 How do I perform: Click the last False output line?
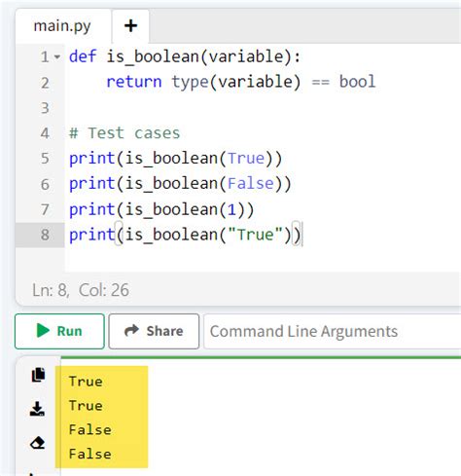(x=90, y=454)
